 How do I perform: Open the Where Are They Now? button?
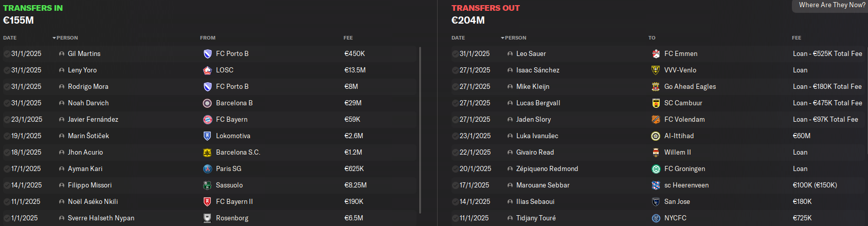831,5
